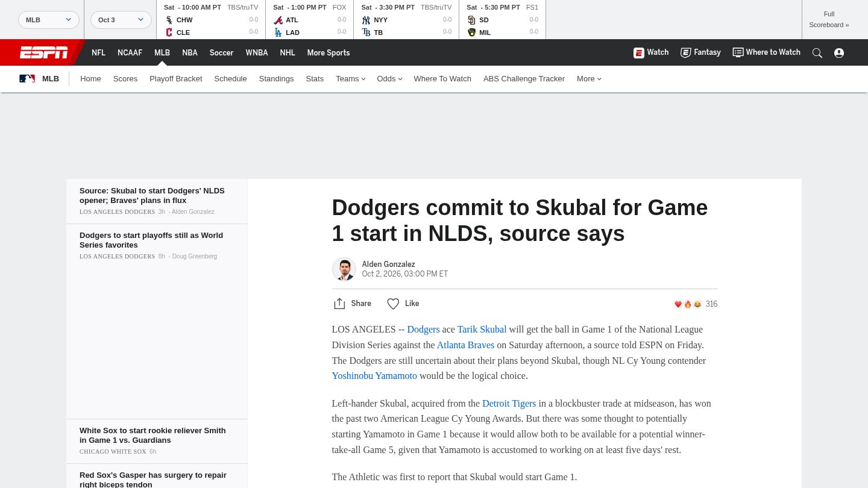
Task: Click the White Sox logo in scoreboard
Action: (x=169, y=20)
